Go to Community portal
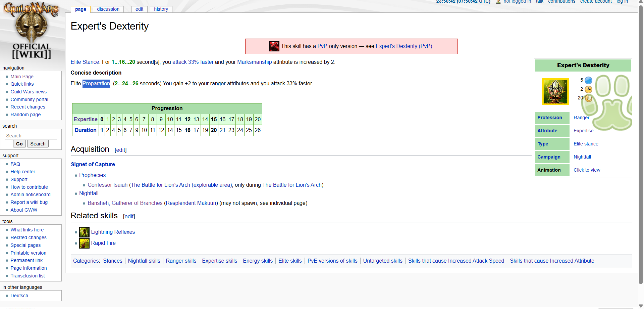The image size is (644, 309). [29, 99]
